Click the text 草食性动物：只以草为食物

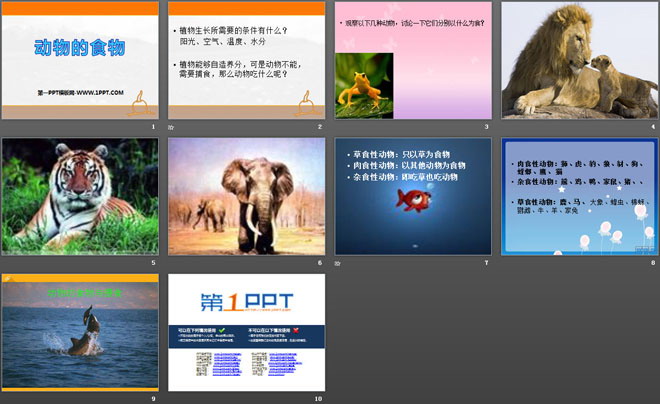pyautogui.click(x=402, y=154)
